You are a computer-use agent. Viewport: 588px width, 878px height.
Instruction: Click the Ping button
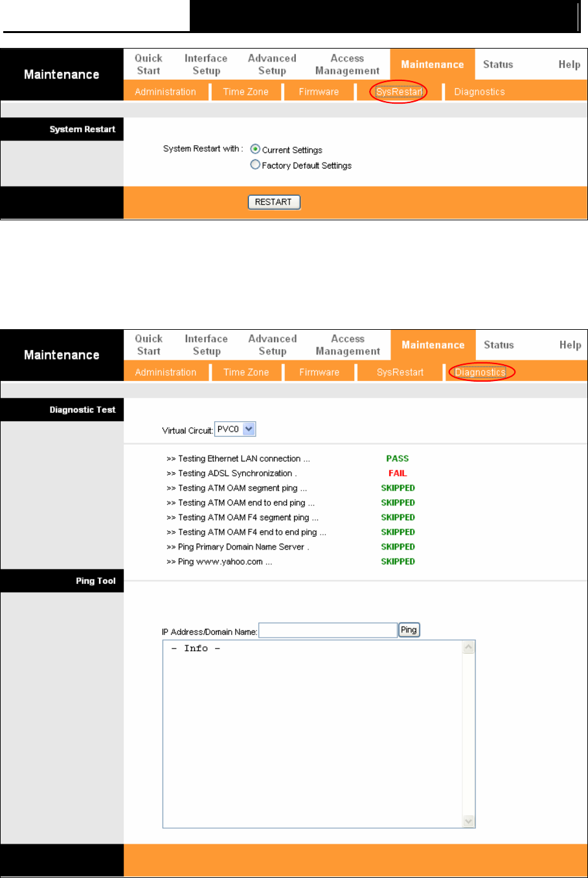[x=409, y=630]
